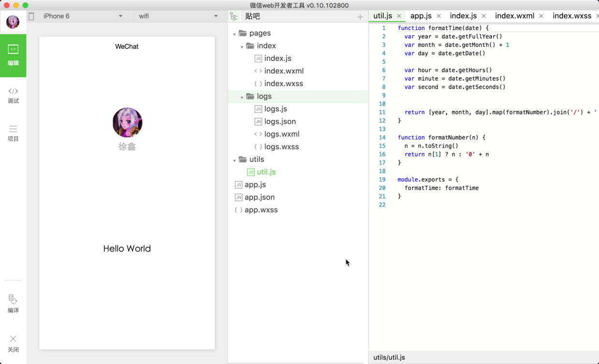Click the JN icon beside logs.json
Screen dimensions: 599x364
point(258,122)
